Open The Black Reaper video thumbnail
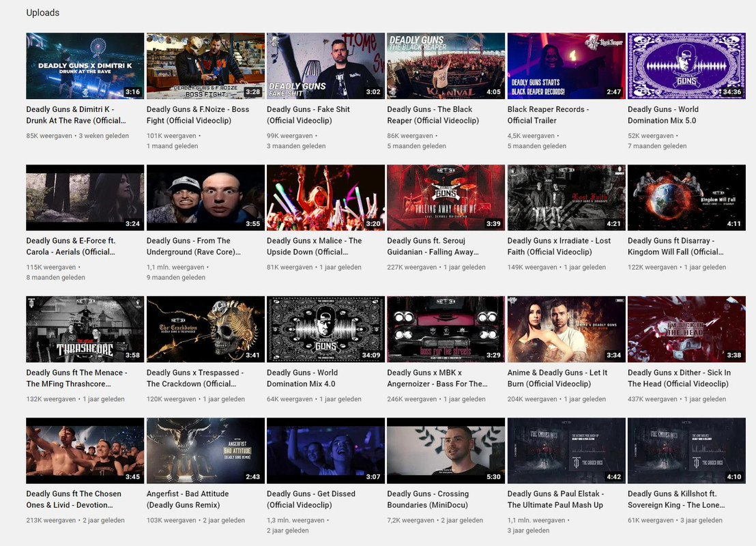The image size is (756, 546). pos(446,66)
